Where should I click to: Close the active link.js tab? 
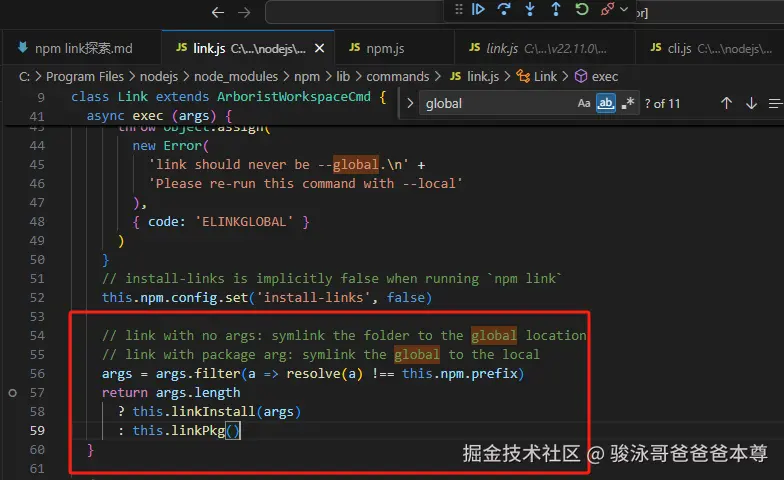[320, 48]
